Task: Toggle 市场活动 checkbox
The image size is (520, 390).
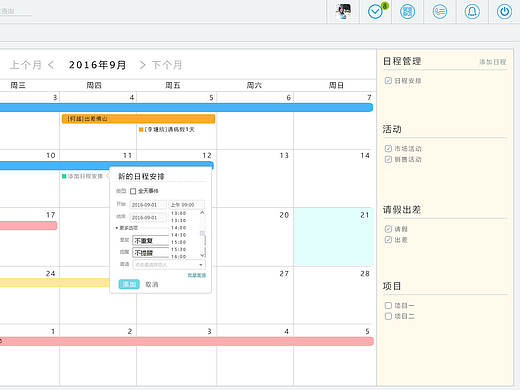Action: pos(388,148)
